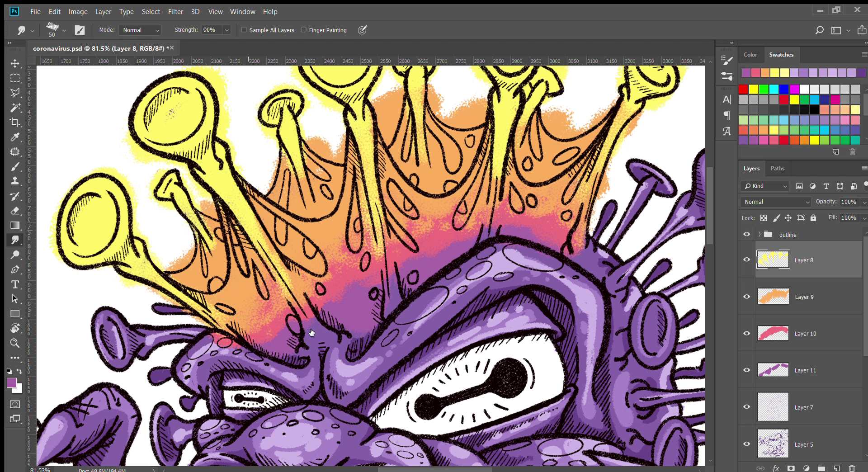The height and width of the screenshot is (472, 868).
Task: Select the Eraser tool
Action: 15,211
